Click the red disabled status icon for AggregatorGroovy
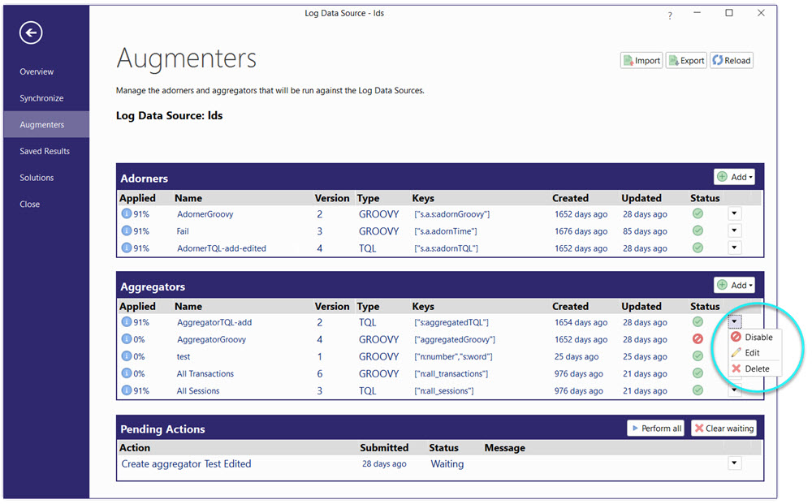Screen dimensions: 812x504 [698, 339]
